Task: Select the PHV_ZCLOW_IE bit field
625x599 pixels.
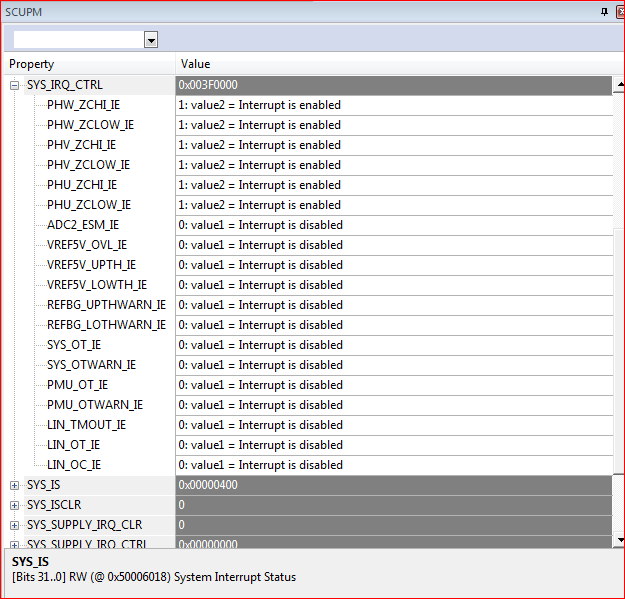Action: click(88, 165)
